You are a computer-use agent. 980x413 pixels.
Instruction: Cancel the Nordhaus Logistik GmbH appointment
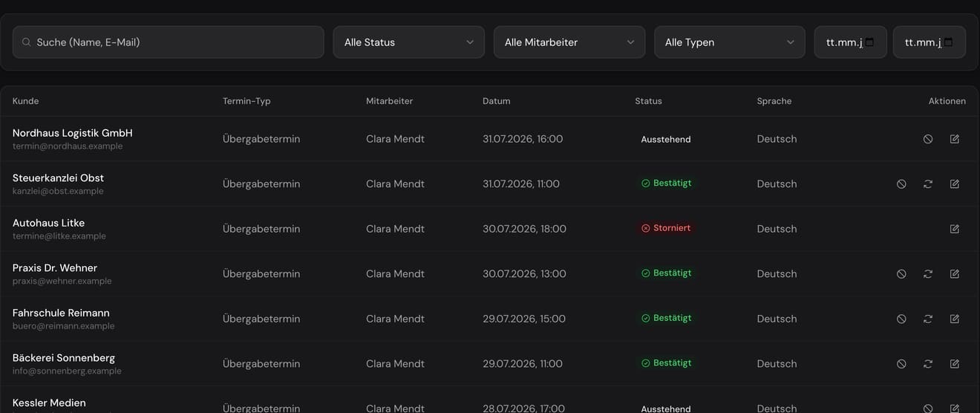928,139
